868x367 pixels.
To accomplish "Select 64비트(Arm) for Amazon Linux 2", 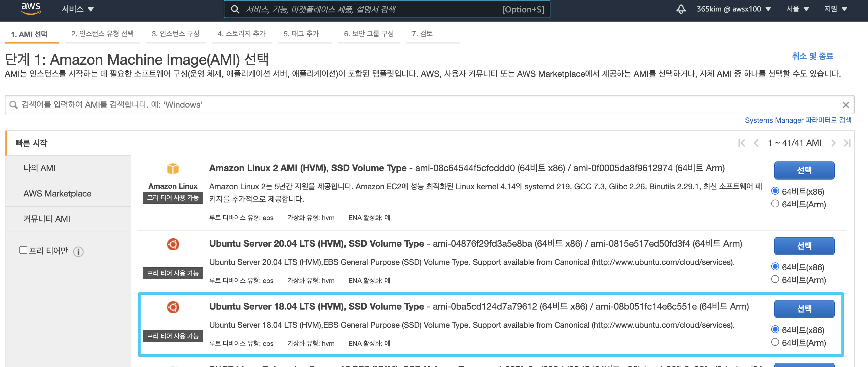I will (x=775, y=204).
